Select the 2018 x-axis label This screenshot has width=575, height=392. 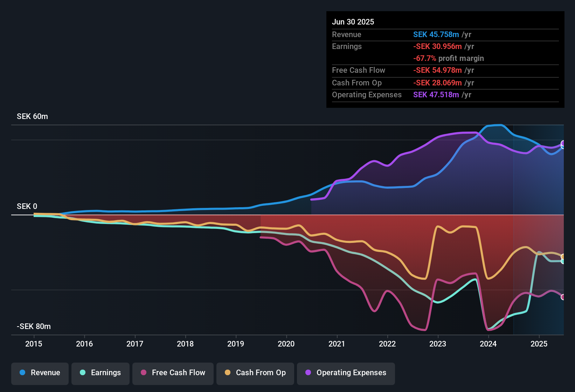click(x=185, y=344)
